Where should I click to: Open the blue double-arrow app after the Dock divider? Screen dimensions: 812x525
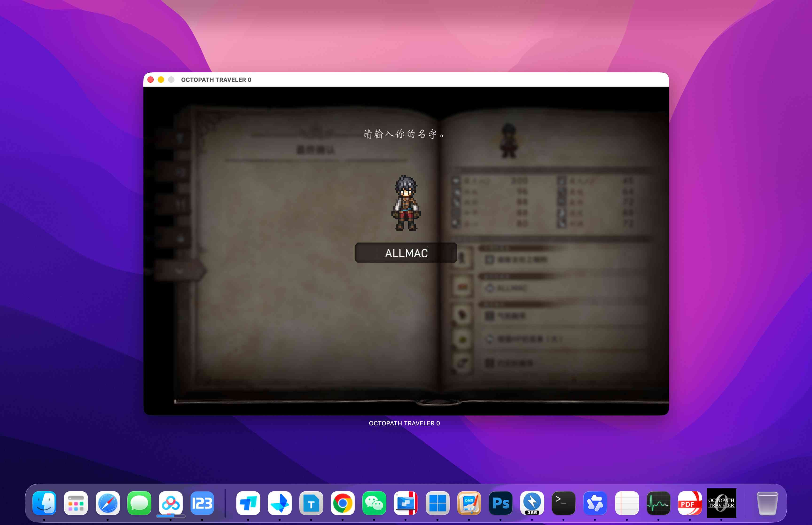pos(248,503)
